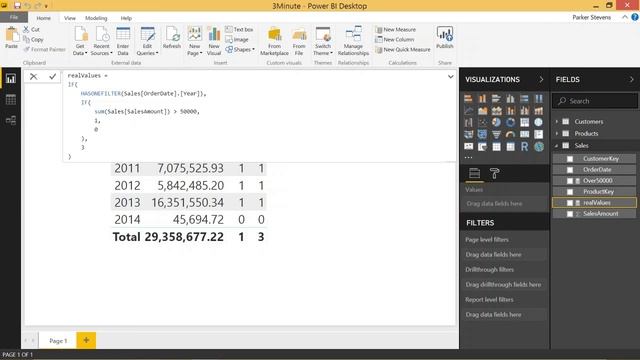Screen dimensions: 640x360
Task: Collapse the Visualizations pane with its chevron
Action: coord(541,80)
